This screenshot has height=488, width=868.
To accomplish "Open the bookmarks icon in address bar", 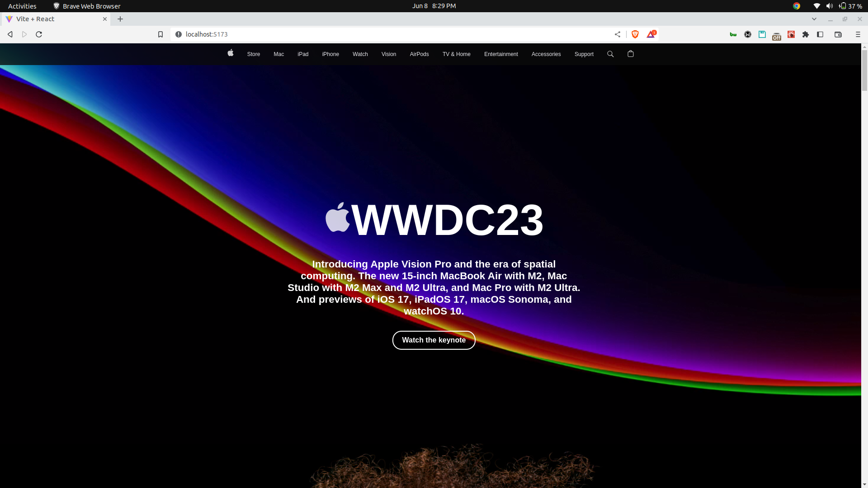I will pos(160,34).
